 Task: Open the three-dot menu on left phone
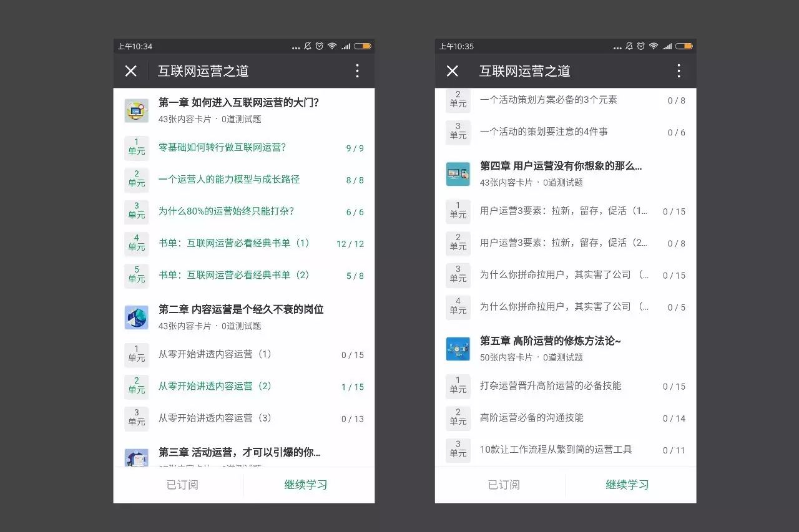coord(357,71)
